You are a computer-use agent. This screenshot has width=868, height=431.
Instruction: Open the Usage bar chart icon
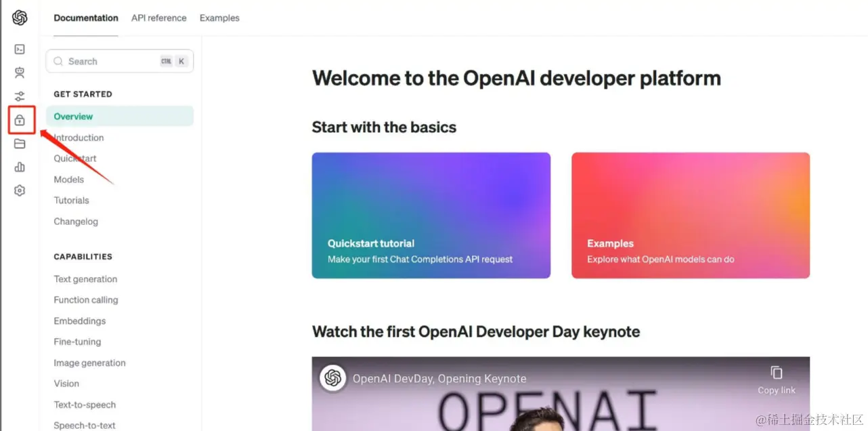(20, 167)
